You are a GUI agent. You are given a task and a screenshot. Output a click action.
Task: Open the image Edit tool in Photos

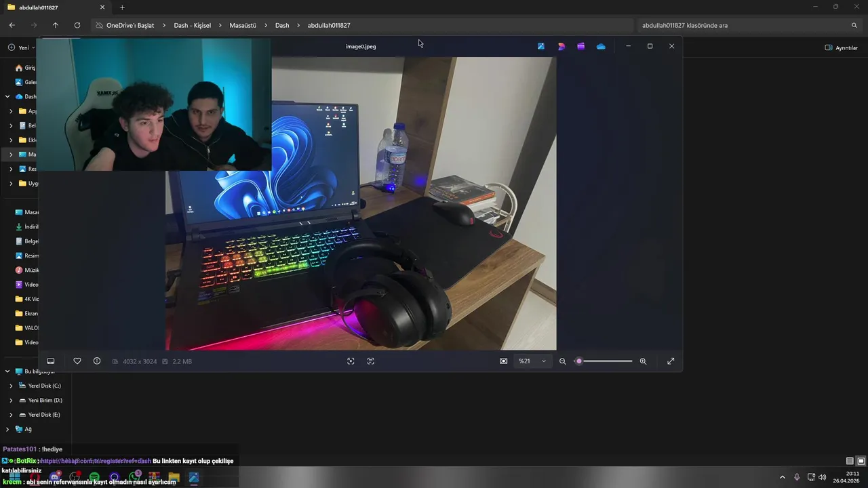click(540, 46)
